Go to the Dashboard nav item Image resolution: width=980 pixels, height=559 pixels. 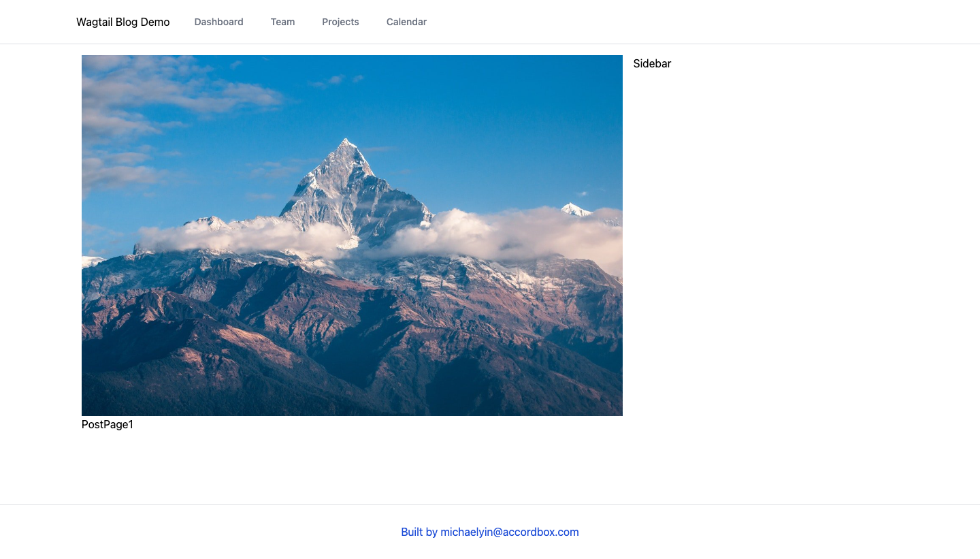[x=218, y=22]
